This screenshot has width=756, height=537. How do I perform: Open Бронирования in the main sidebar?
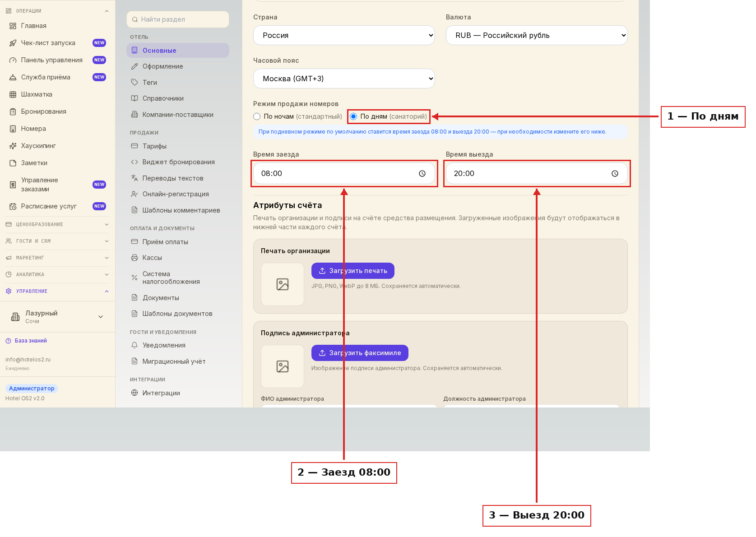tap(57, 111)
